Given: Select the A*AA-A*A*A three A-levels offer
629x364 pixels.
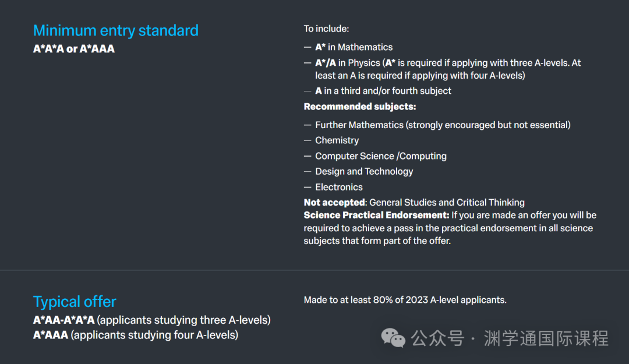Looking at the screenshot, I should (x=152, y=320).
